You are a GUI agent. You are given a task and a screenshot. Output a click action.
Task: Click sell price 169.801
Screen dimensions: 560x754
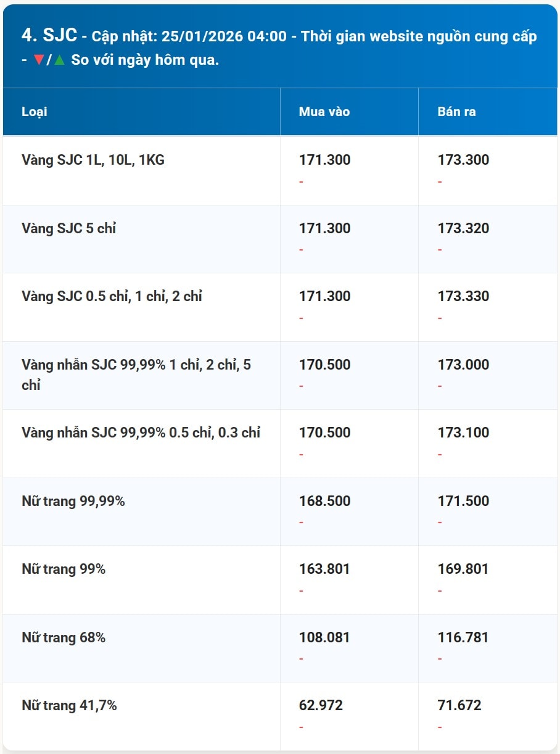pyautogui.click(x=463, y=569)
